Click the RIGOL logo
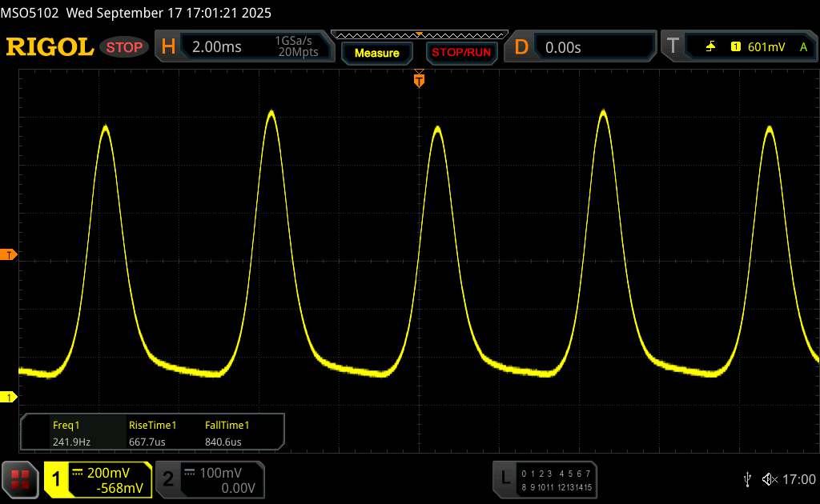 [50, 47]
